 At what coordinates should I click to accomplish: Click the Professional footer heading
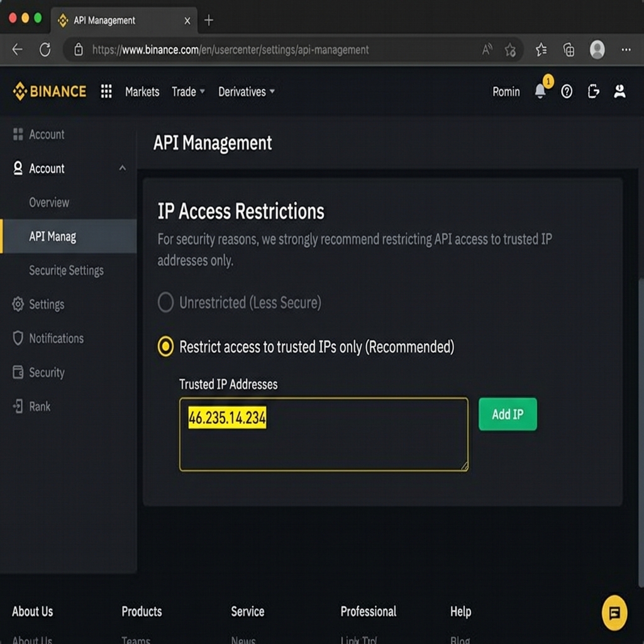point(369,611)
